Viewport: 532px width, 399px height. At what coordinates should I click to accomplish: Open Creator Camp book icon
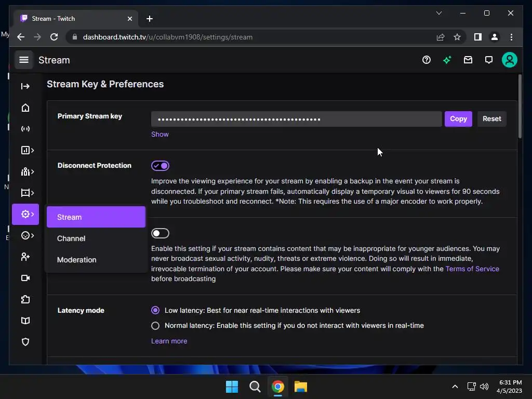coord(25,321)
